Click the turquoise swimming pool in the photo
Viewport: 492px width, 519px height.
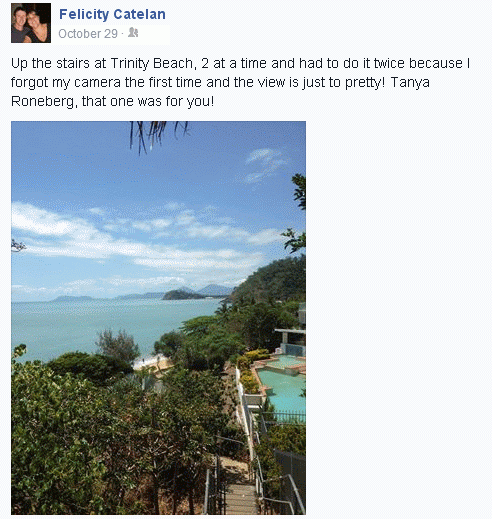283,388
